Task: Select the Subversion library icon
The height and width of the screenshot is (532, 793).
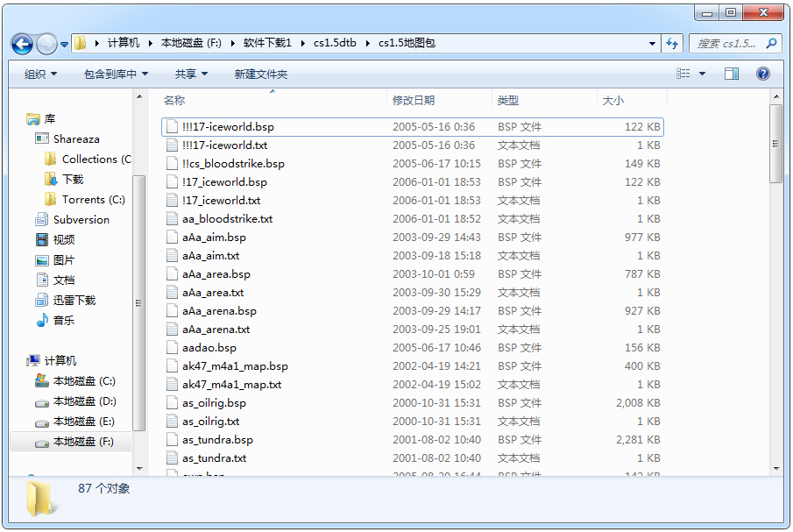Action: click(x=42, y=220)
